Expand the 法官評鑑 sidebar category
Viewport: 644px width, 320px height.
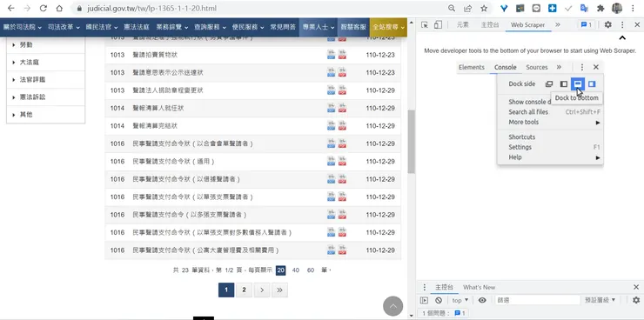[45, 80]
